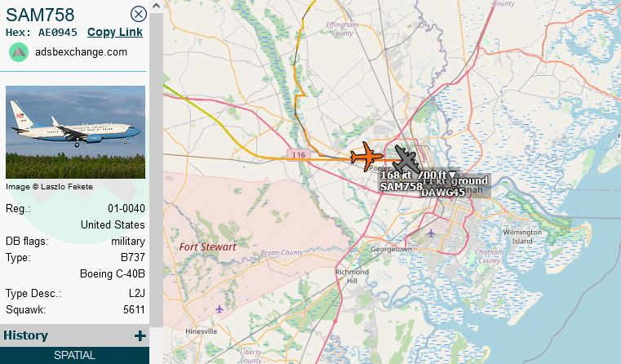
Task: Select the orange SAM758 aircraft icon
Action: coord(366,157)
